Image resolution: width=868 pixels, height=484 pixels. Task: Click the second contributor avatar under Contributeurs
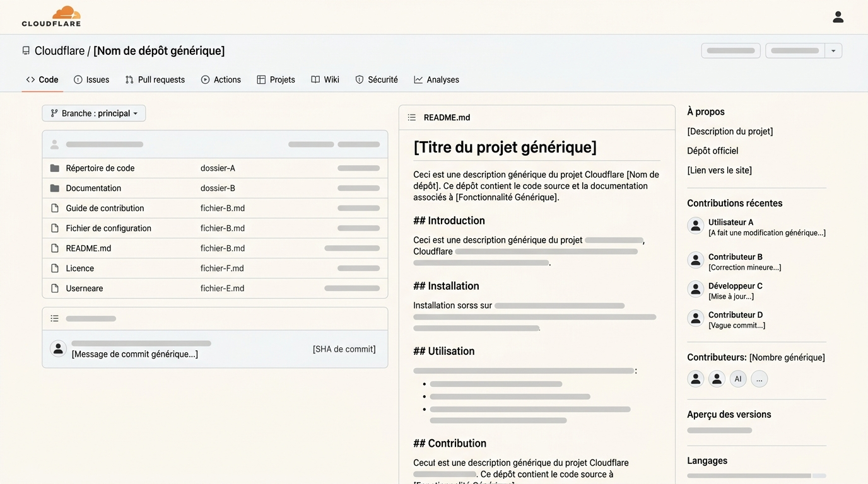tap(717, 379)
